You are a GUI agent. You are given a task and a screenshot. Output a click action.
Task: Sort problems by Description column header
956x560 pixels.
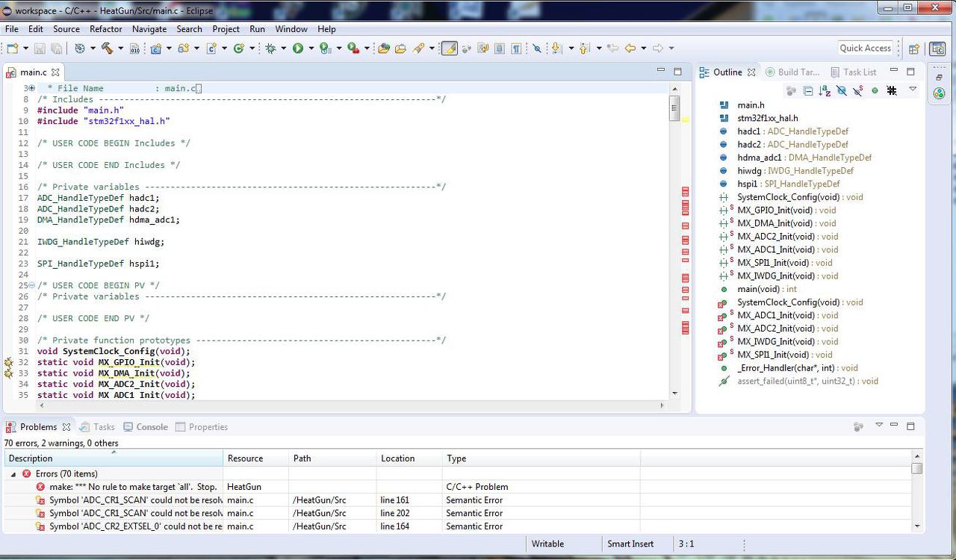point(114,458)
